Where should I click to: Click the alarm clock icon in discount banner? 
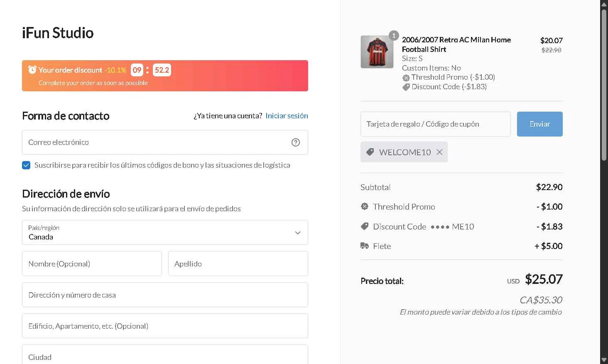[x=32, y=70]
